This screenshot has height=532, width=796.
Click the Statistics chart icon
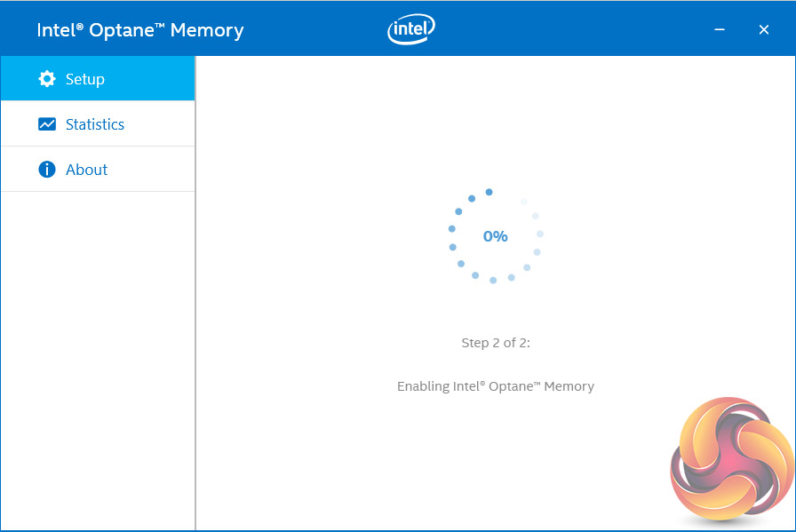pyautogui.click(x=47, y=124)
